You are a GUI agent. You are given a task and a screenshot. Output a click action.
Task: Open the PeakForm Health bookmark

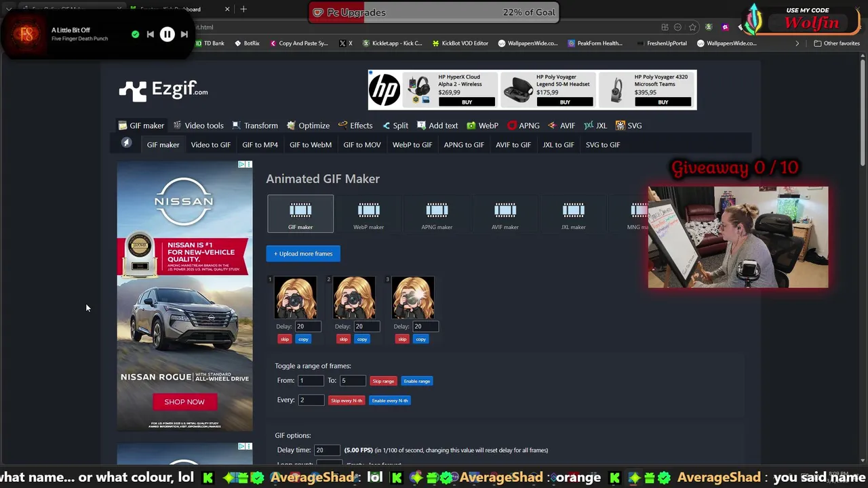(595, 43)
